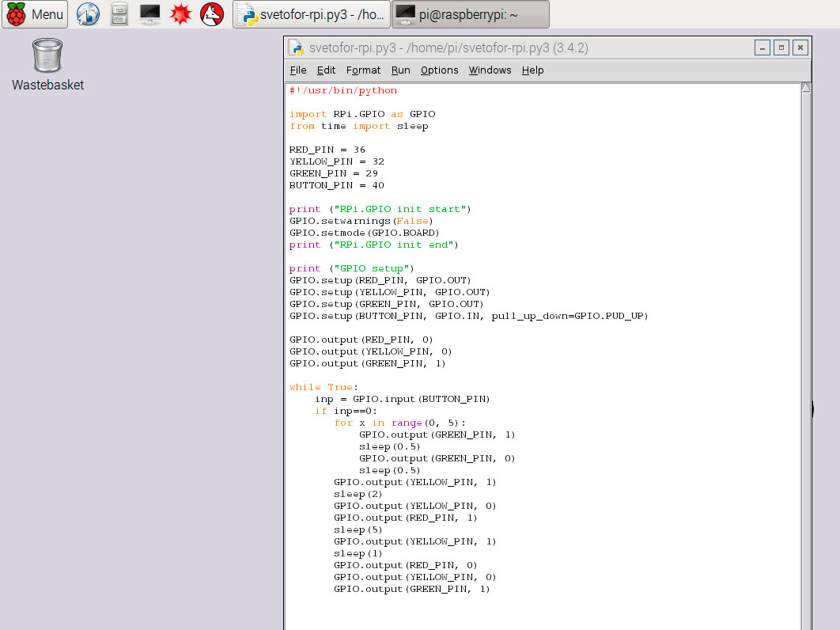Image resolution: width=840 pixels, height=630 pixels.
Task: Expand the Run menu
Action: tap(401, 70)
